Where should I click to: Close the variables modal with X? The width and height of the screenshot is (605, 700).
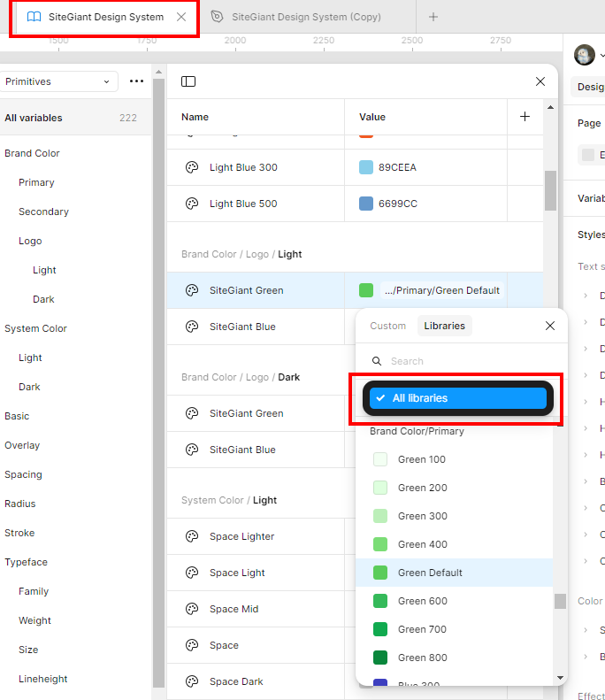coord(540,81)
